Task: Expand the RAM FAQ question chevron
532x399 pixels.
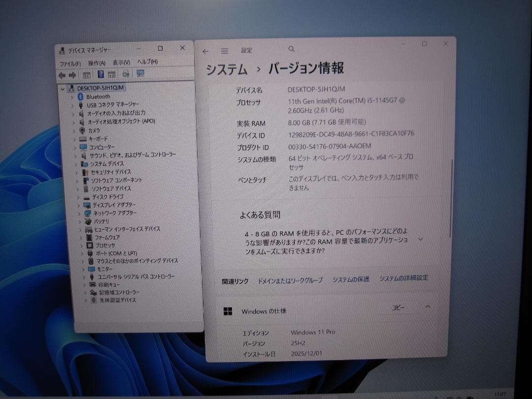Action: click(x=420, y=239)
